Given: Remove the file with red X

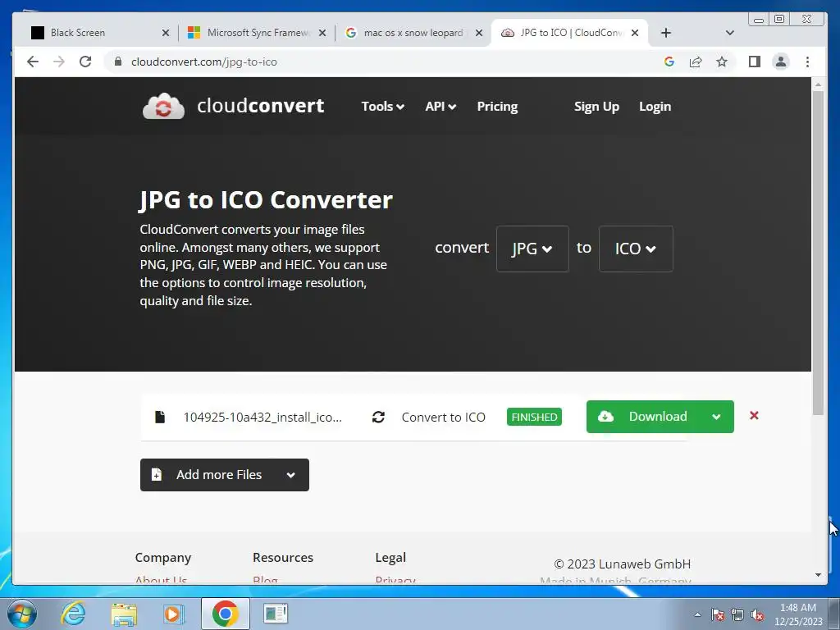Looking at the screenshot, I should [754, 415].
